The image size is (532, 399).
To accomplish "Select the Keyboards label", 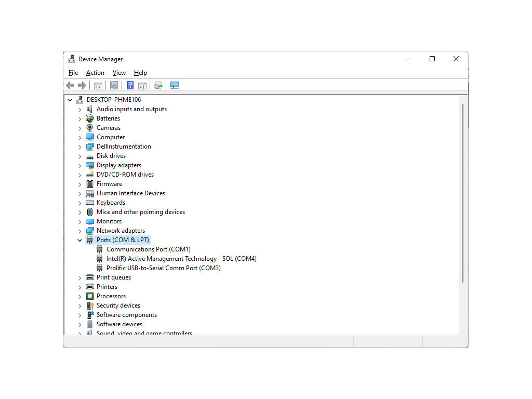I will 111,203.
